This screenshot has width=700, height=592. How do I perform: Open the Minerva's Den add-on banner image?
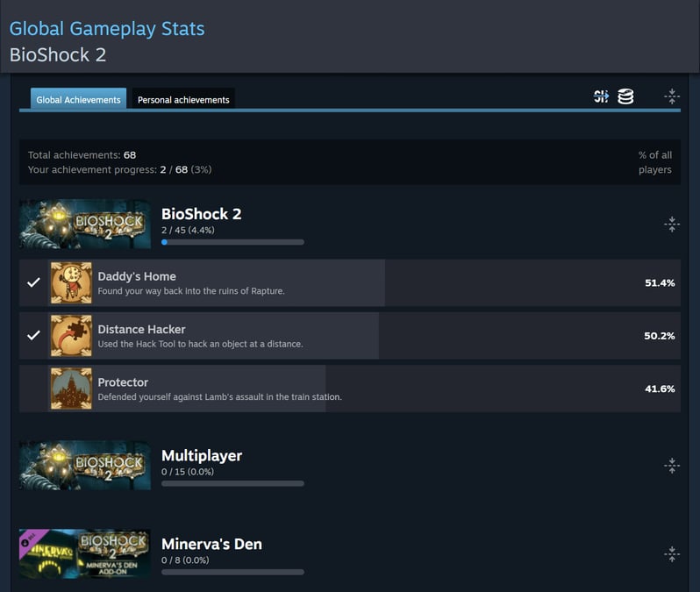point(85,554)
